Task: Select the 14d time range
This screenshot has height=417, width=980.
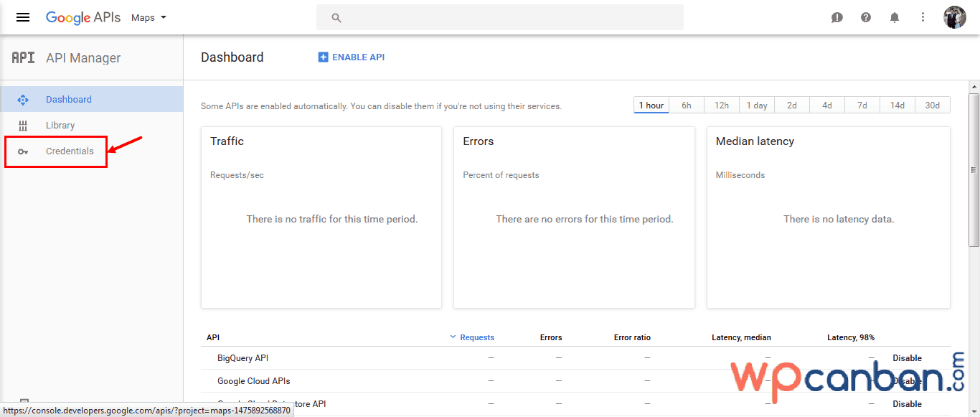Action: [x=897, y=105]
